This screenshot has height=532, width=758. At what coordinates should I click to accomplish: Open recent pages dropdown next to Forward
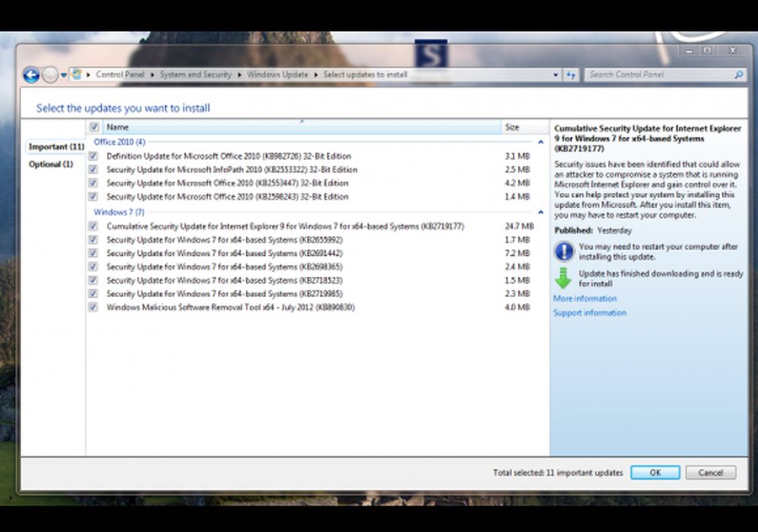(64, 75)
